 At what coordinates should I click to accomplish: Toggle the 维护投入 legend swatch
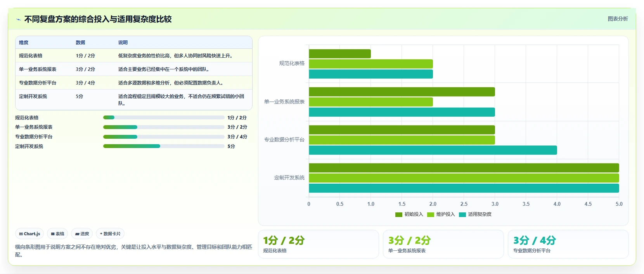430,214
